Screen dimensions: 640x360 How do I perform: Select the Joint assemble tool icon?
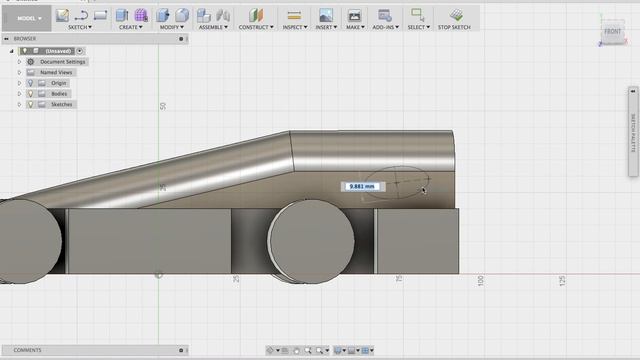coord(223,16)
